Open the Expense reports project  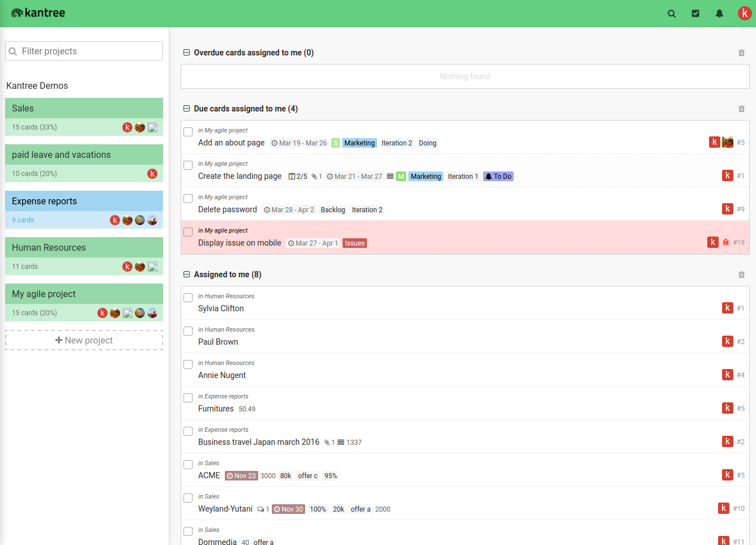point(84,201)
